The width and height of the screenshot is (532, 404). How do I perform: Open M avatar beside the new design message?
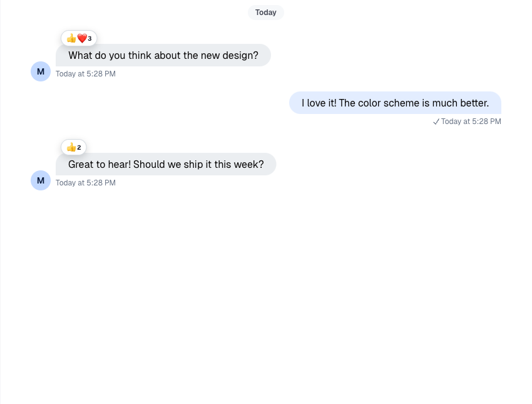click(x=41, y=71)
